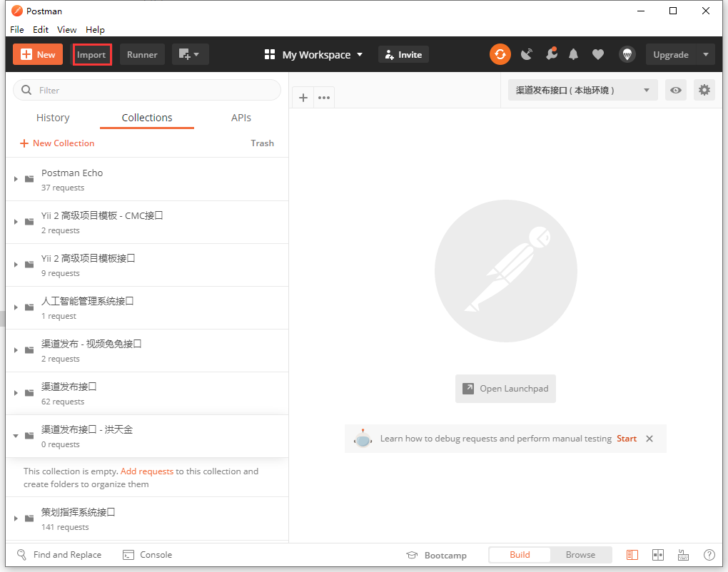Open Bootcamp in status bar
Screen dimensions: 728x572
436,556
